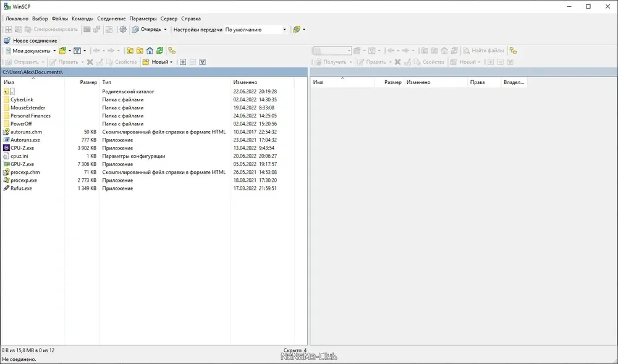Click local select-all checkmark icon
Viewport: 618px width, 364px height.
[203, 62]
